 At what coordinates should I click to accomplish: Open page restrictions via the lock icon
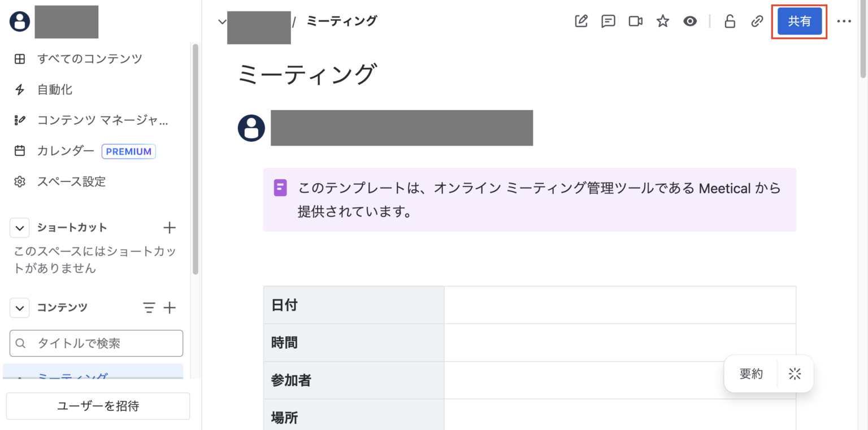click(x=730, y=21)
